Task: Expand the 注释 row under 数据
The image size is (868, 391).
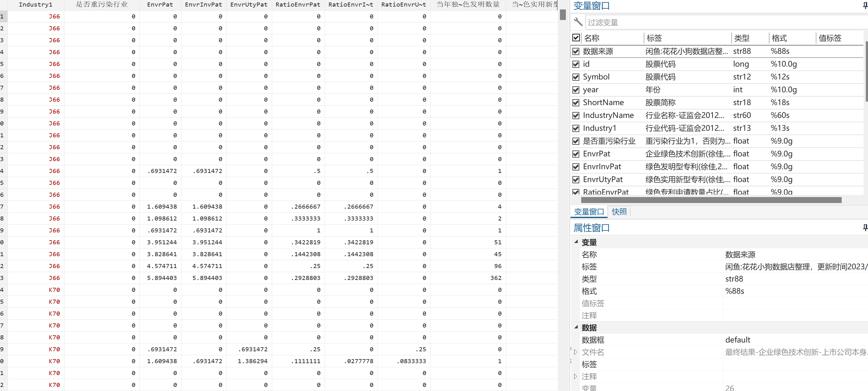Action: click(576, 377)
